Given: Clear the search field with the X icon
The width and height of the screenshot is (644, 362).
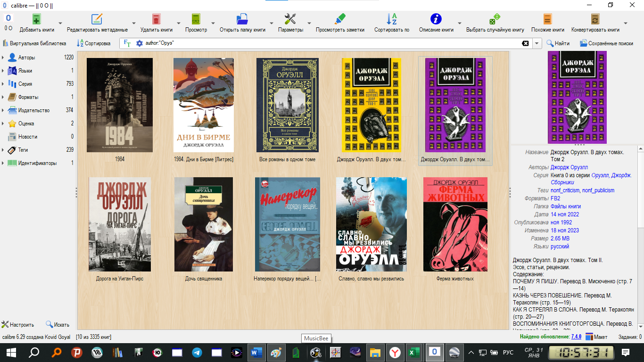Looking at the screenshot, I should coord(525,43).
